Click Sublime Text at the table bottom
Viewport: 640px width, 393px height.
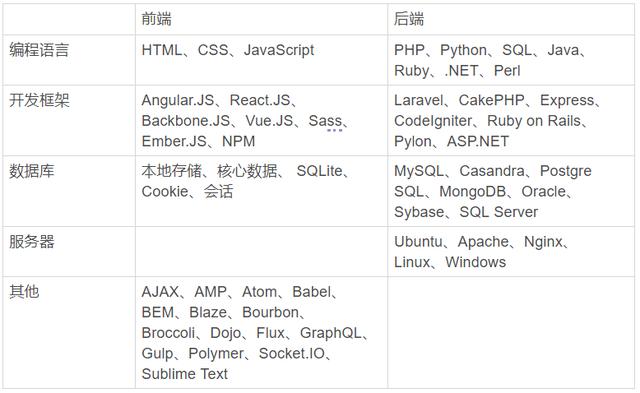[184, 374]
